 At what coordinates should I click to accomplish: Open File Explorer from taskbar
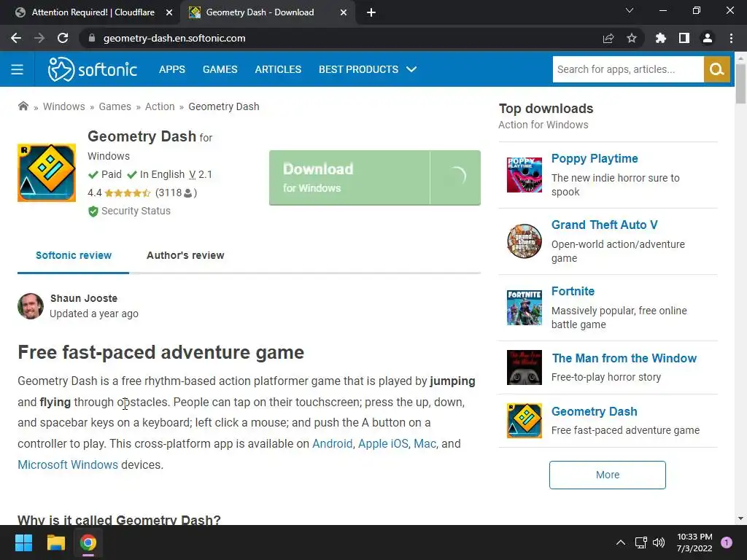pyautogui.click(x=55, y=542)
